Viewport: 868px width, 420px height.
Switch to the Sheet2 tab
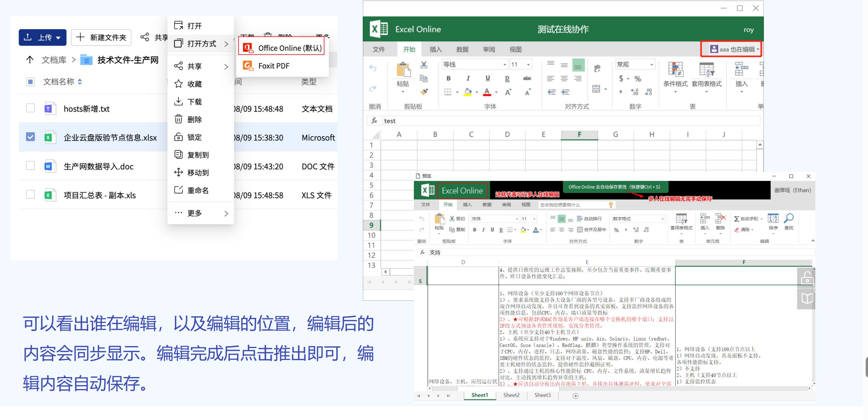point(511,395)
